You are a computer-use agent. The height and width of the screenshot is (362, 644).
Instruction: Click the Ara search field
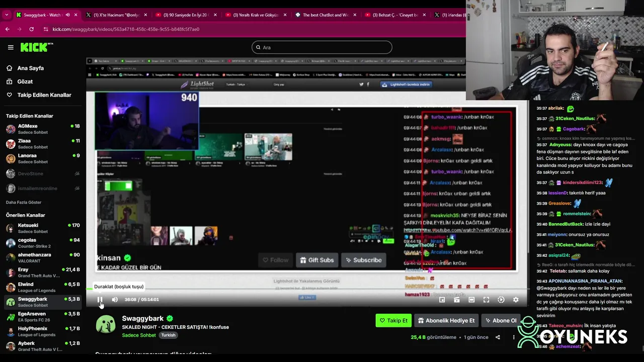coord(322,47)
